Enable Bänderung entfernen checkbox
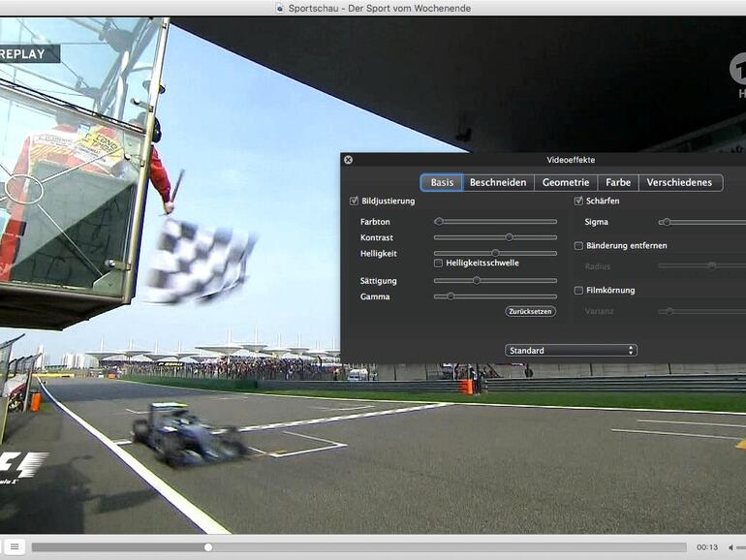746x560 pixels. tap(578, 245)
